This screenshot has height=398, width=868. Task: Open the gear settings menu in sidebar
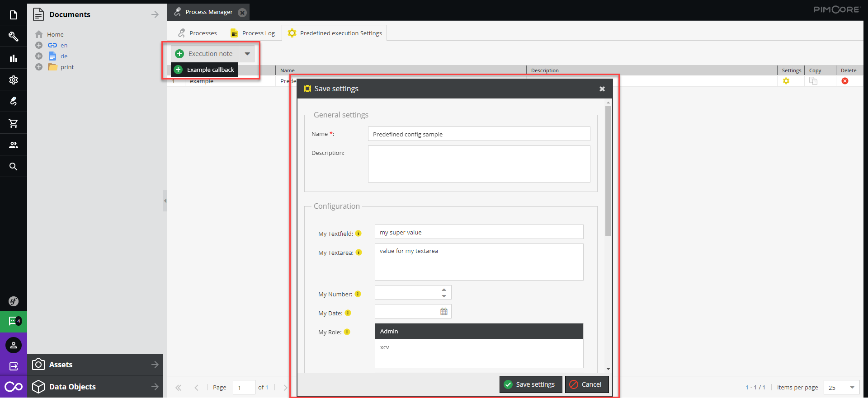click(14, 80)
